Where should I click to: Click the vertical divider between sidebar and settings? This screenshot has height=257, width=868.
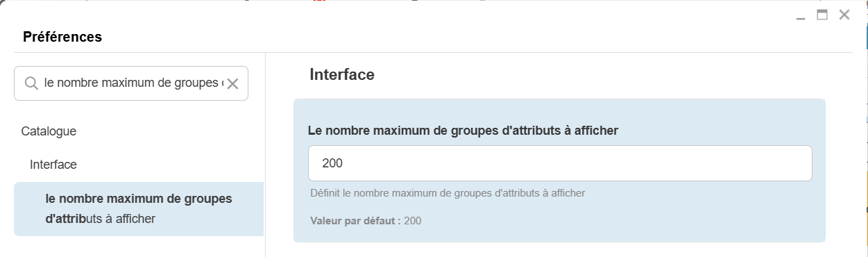(265, 154)
